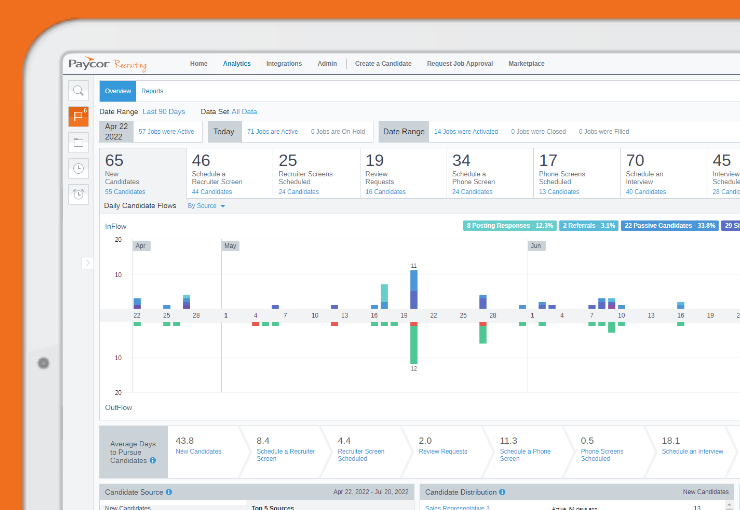Viewport: 740px width, 510px height.
Task: Open 71 Jobs are Active link
Action: pyautogui.click(x=272, y=132)
